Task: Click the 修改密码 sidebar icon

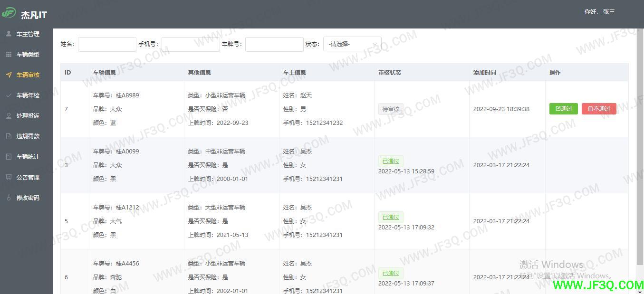Action: point(9,198)
